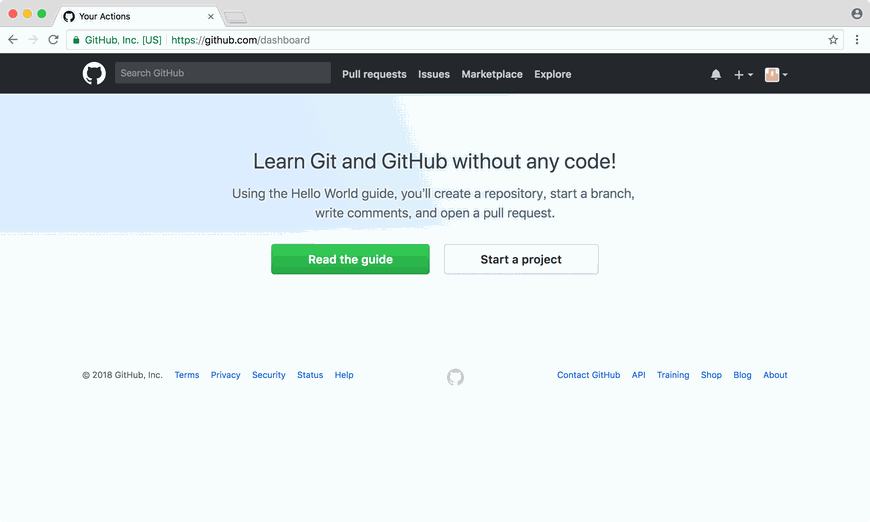Open the Terms footer link
Image resolution: width=870 pixels, height=522 pixels.
click(186, 375)
